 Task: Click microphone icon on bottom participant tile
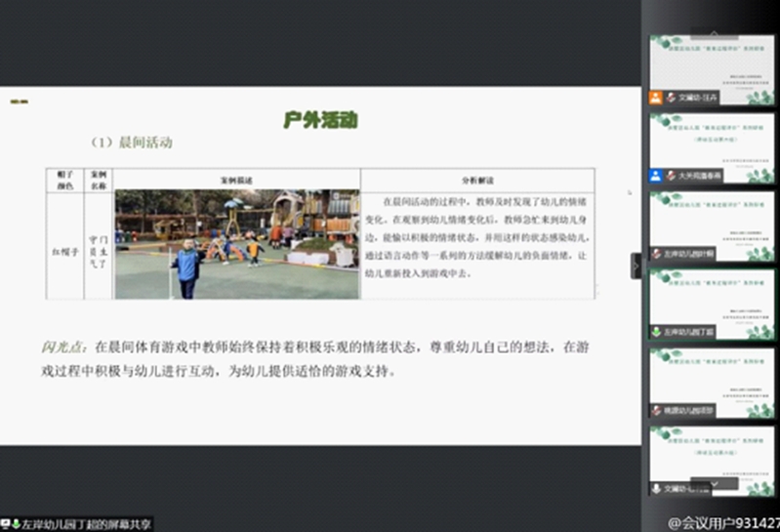pyautogui.click(x=657, y=488)
